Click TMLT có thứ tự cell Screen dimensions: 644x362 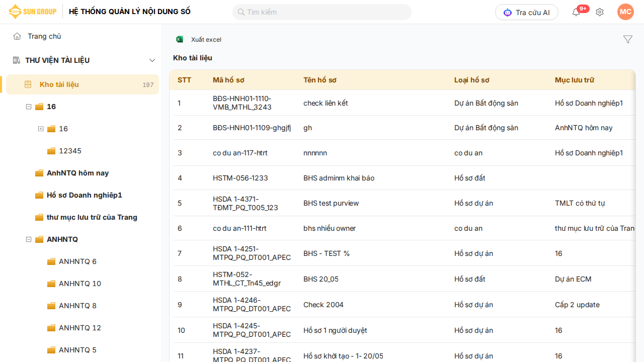click(x=580, y=203)
